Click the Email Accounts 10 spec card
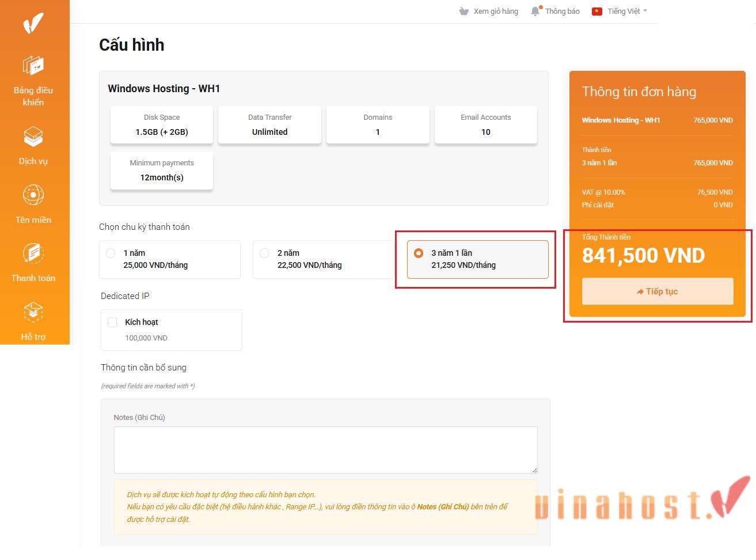Image resolution: width=756 pixels, height=560 pixels. [x=486, y=124]
